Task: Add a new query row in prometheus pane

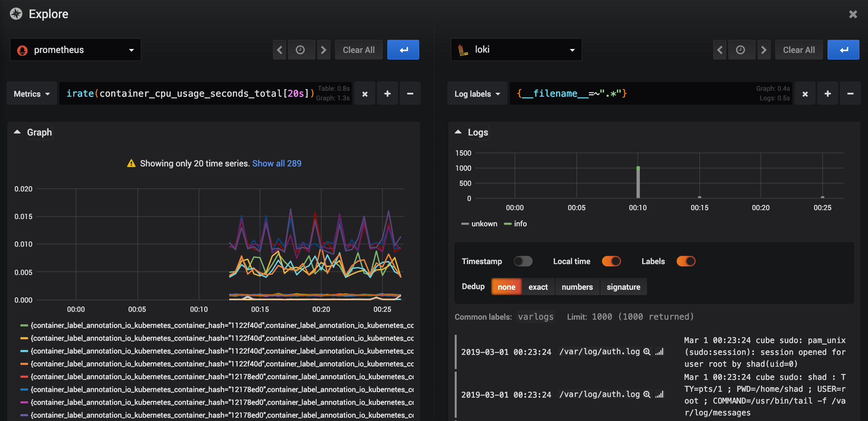Action: [x=387, y=93]
